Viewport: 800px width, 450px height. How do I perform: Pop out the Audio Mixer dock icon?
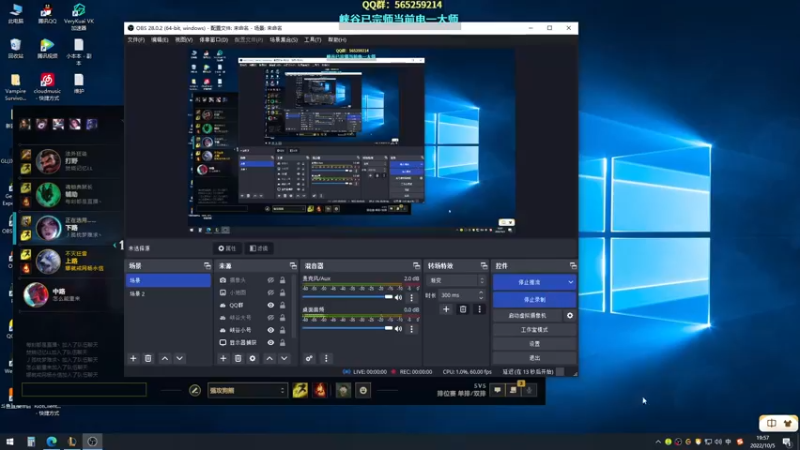pyautogui.click(x=416, y=266)
